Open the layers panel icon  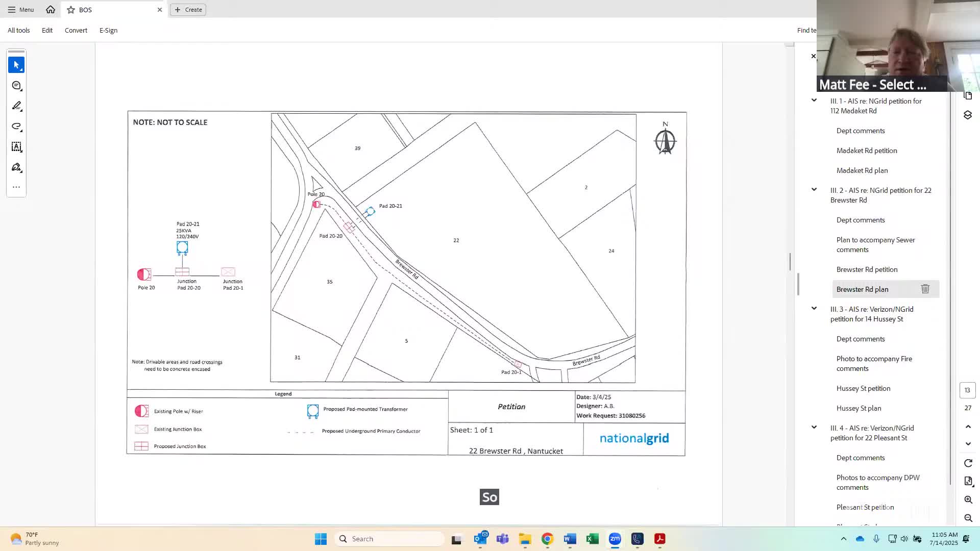(x=968, y=115)
